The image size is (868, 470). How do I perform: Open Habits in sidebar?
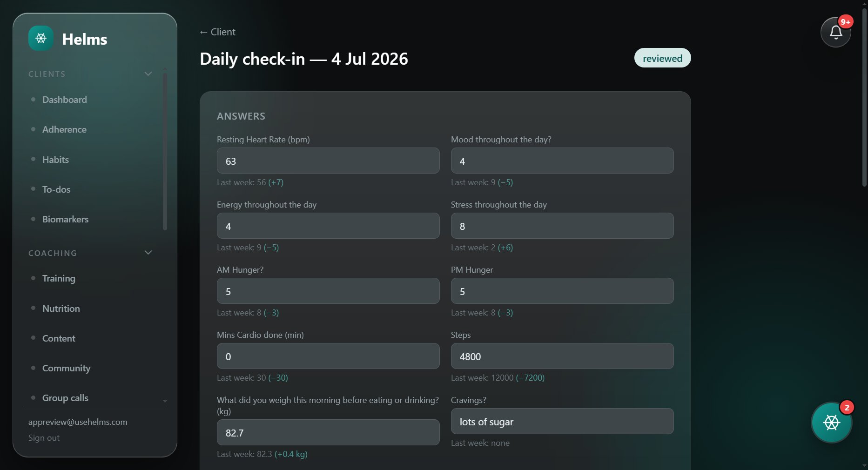click(x=55, y=160)
